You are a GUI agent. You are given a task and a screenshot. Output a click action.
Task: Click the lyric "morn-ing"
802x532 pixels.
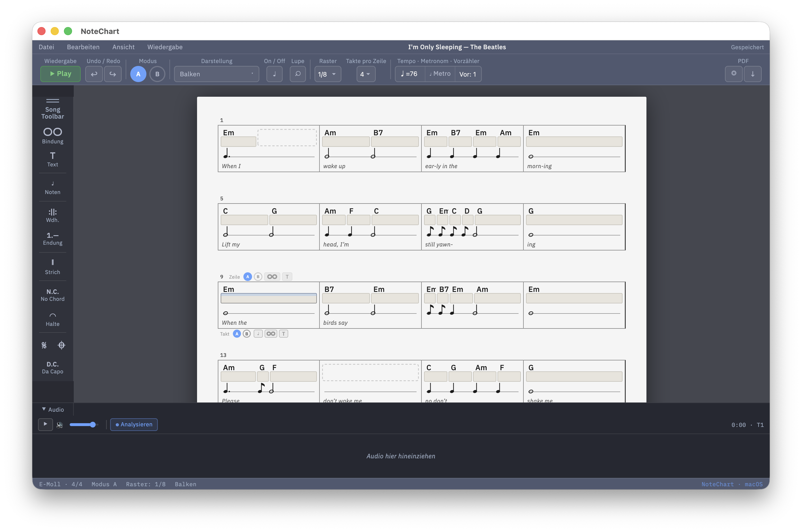[539, 166]
